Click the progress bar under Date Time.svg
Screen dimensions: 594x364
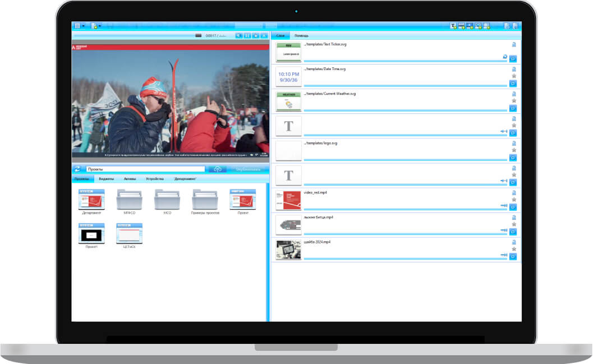point(405,85)
